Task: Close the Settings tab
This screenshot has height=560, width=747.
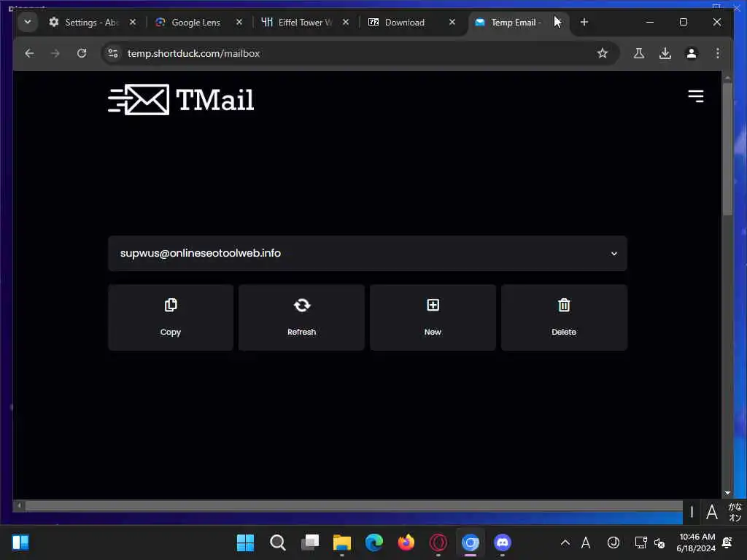Action: 133,23
